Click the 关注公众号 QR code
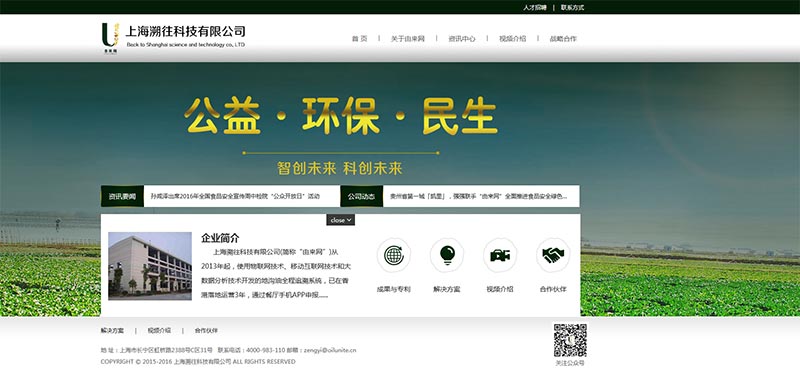The width and height of the screenshot is (800, 379). pos(570,340)
